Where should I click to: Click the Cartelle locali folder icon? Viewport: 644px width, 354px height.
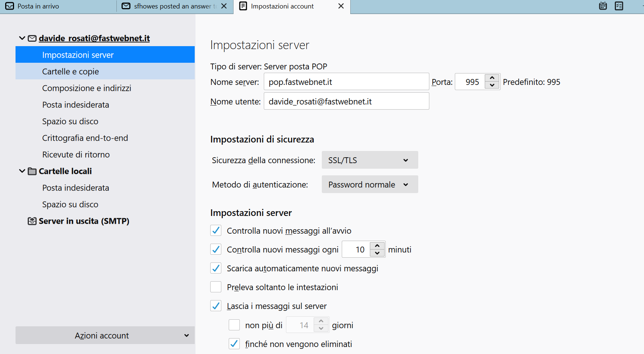(x=32, y=171)
